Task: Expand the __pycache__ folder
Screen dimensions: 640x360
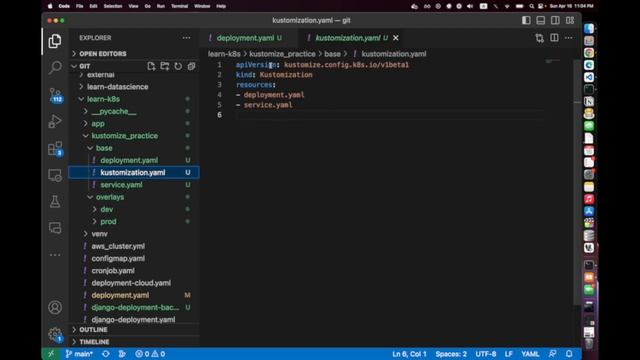Action: pos(114,111)
